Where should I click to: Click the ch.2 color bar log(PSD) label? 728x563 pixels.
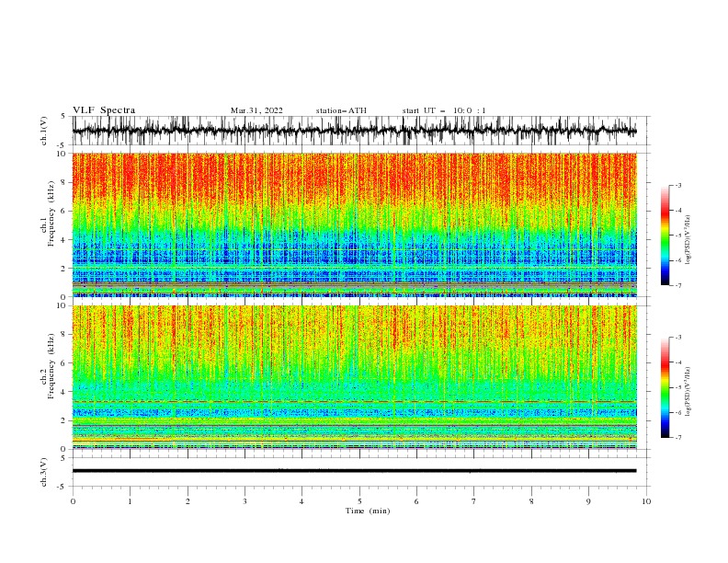(688, 392)
